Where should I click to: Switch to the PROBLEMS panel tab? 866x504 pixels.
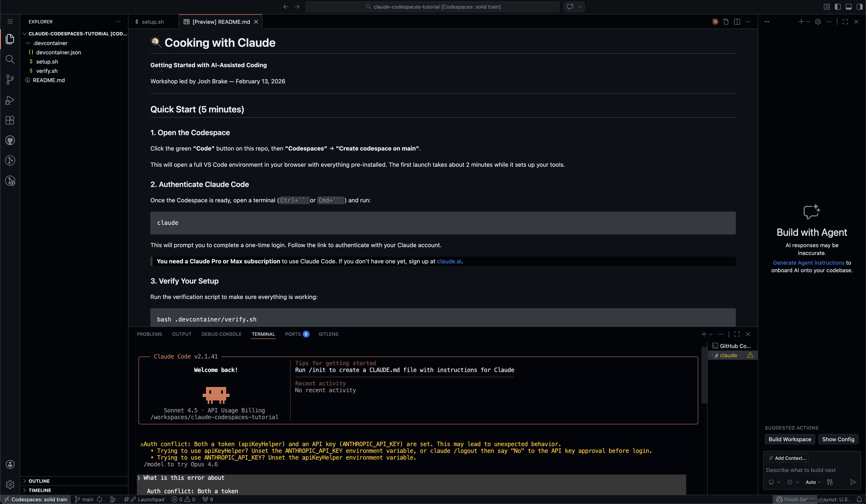tap(150, 334)
